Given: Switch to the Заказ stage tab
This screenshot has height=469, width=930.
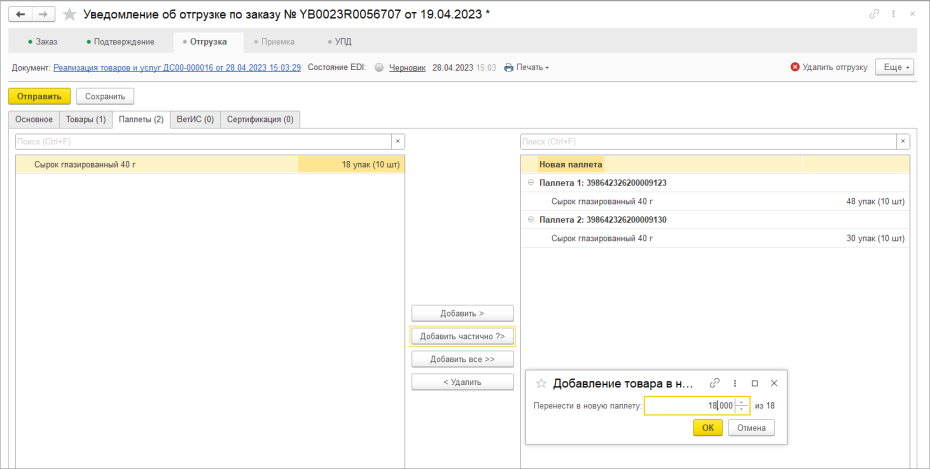Looking at the screenshot, I should (43, 42).
